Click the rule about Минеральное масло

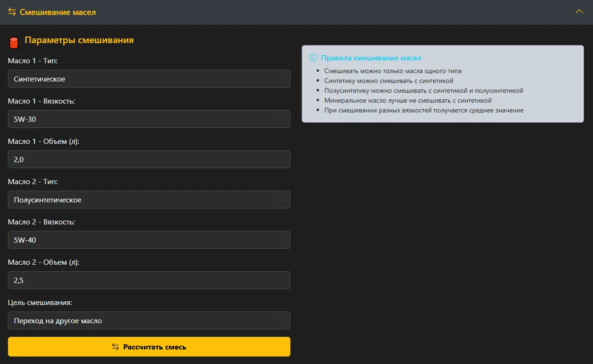(408, 100)
